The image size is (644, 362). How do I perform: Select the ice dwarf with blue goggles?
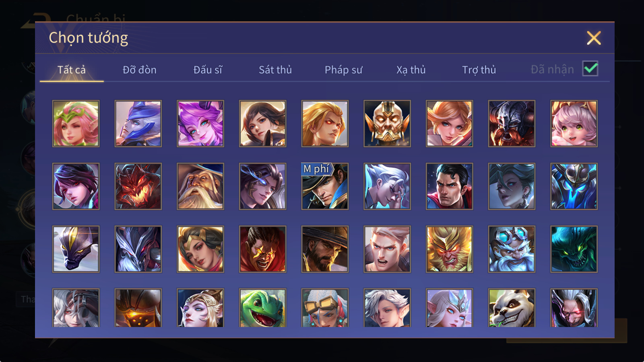pyautogui.click(x=512, y=249)
